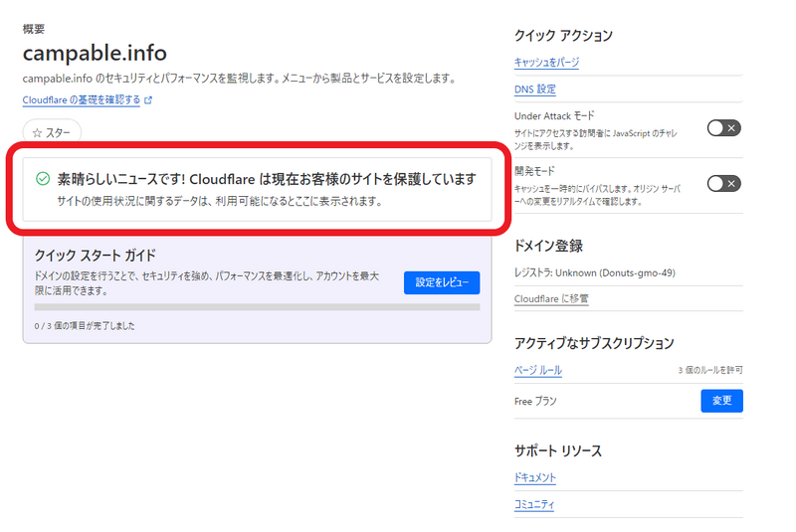Click サポート リソース heading
This screenshot has width=796, height=532.
coord(558,450)
